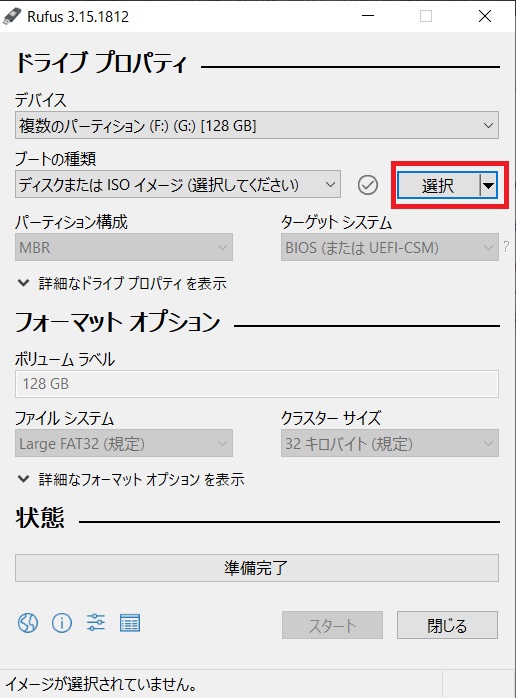
Task: Open the ファイル システム Large FAT32 dropdown
Action: pos(124,443)
